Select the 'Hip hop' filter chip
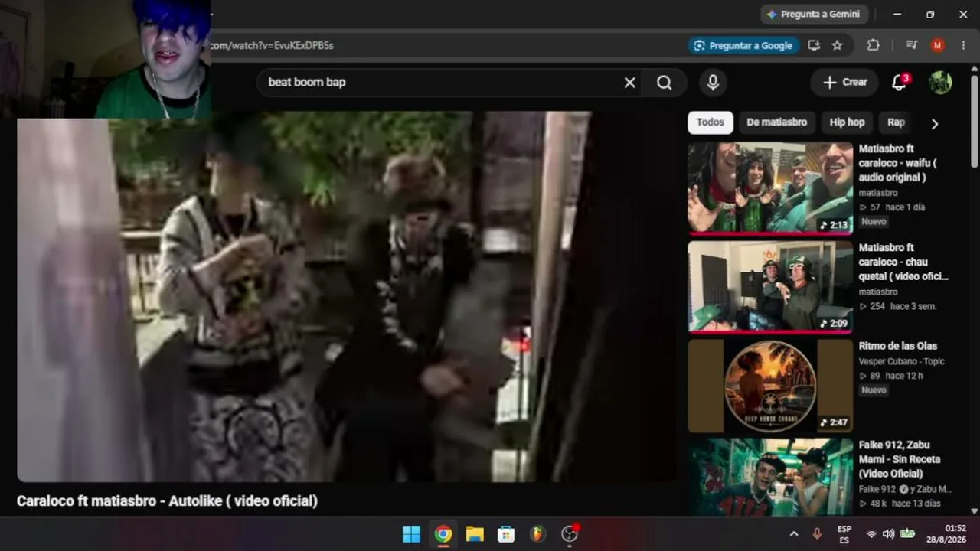The height and width of the screenshot is (551, 980). [x=848, y=122]
